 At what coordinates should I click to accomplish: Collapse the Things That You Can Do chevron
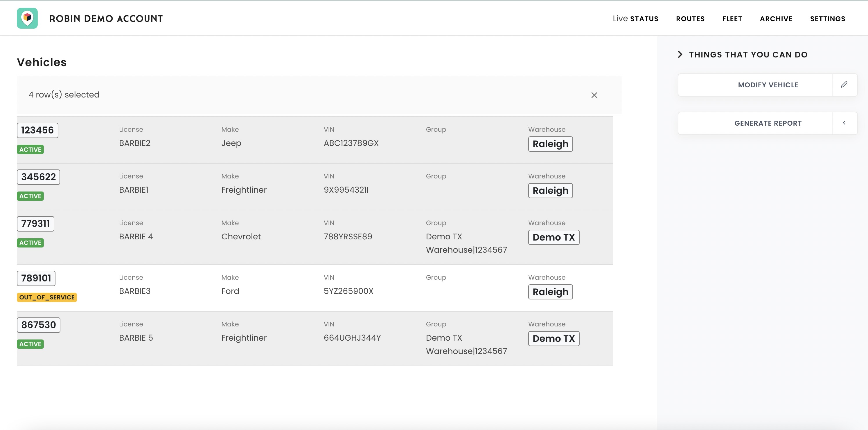[x=680, y=55]
